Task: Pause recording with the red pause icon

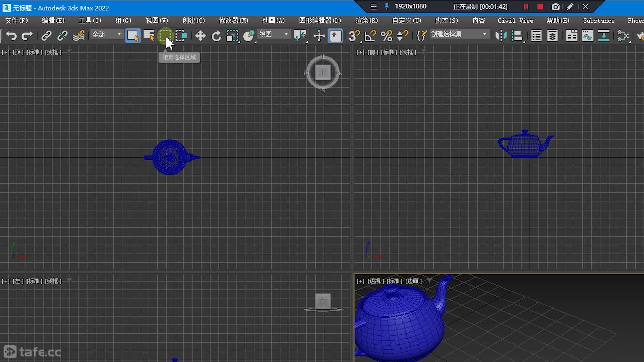Action: 526,7
